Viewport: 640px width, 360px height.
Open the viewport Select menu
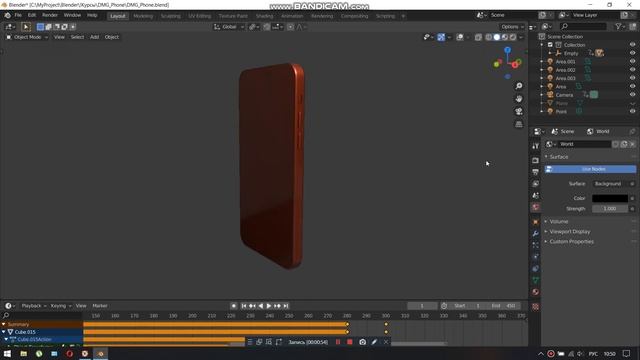pyautogui.click(x=77, y=37)
